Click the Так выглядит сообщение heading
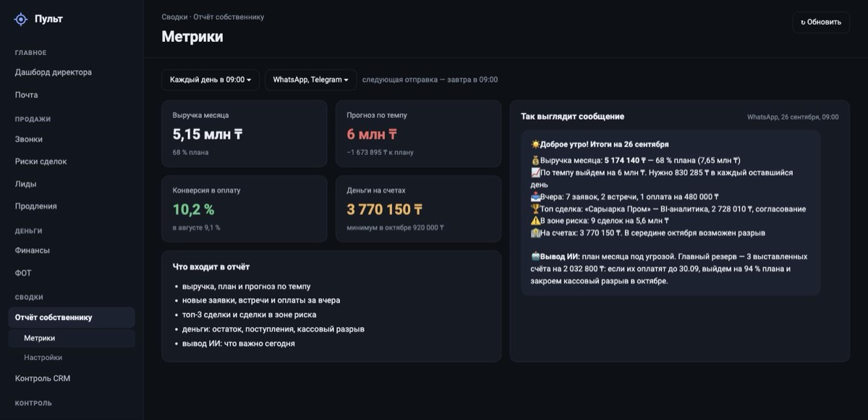 572,117
